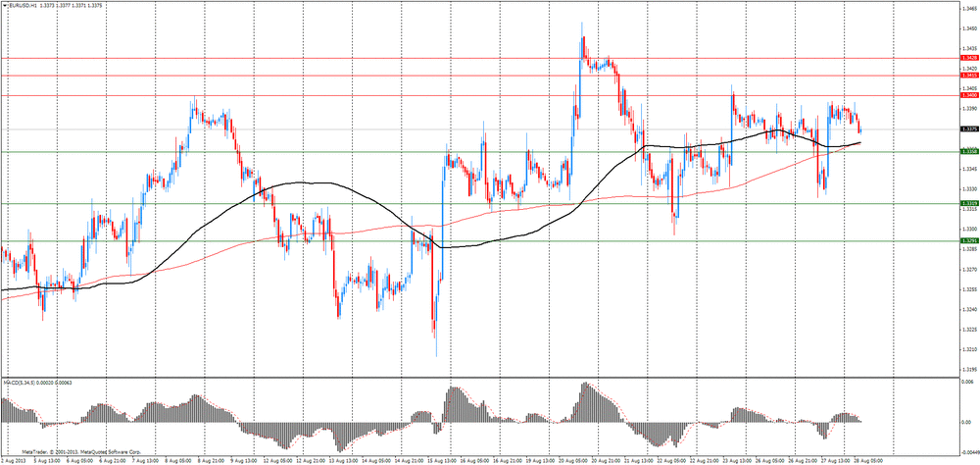This screenshot has height=465, width=980.
Task: Click the 0.006 MACD scale value
Action: [968, 382]
